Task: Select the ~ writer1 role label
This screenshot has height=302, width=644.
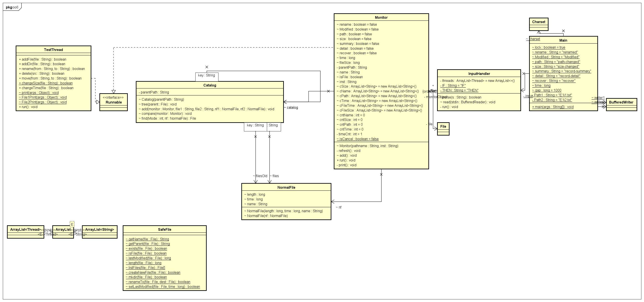Action: (598, 98)
